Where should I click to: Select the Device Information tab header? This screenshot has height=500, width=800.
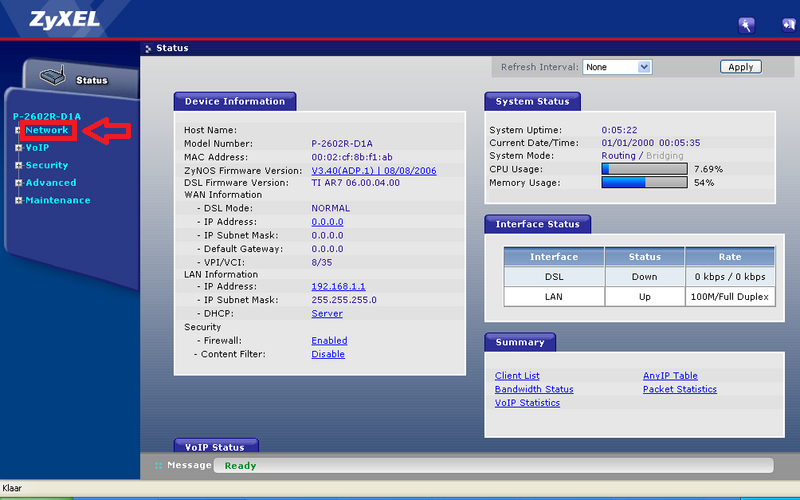[235, 101]
